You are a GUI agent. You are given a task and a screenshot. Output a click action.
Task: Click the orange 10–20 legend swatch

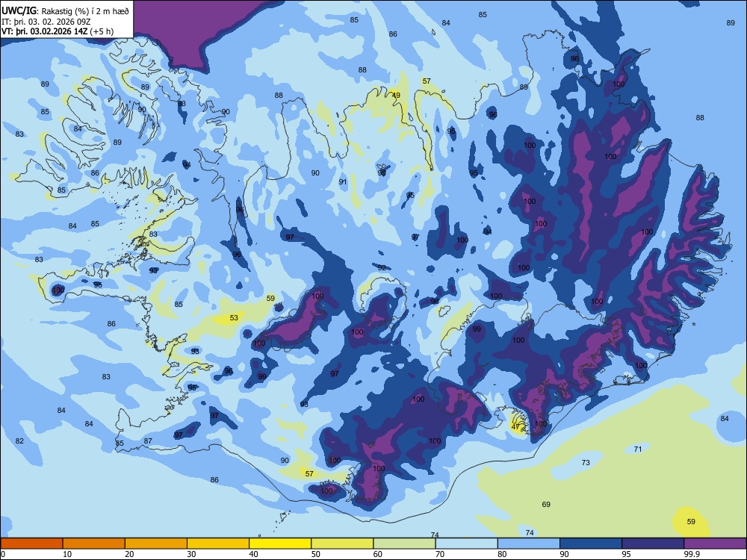(94, 544)
